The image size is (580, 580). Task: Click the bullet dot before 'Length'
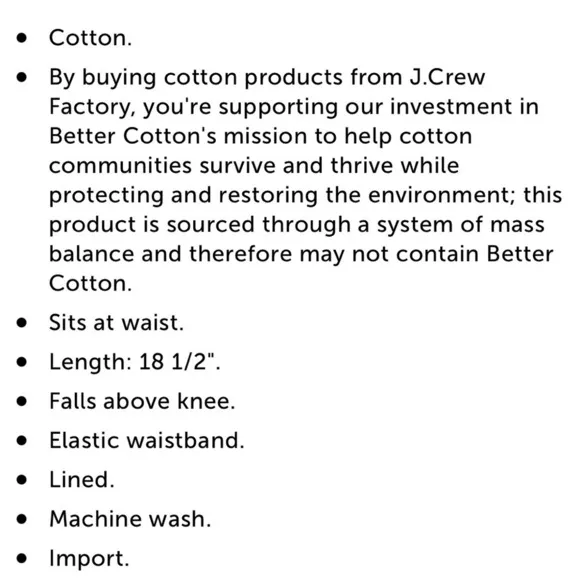click(22, 361)
